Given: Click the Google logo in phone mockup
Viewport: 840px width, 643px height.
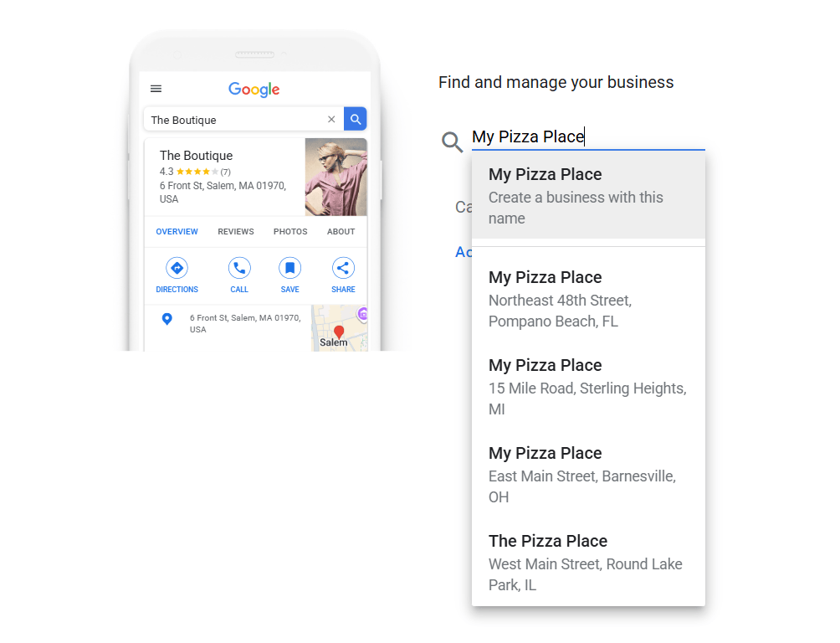Looking at the screenshot, I should (254, 90).
